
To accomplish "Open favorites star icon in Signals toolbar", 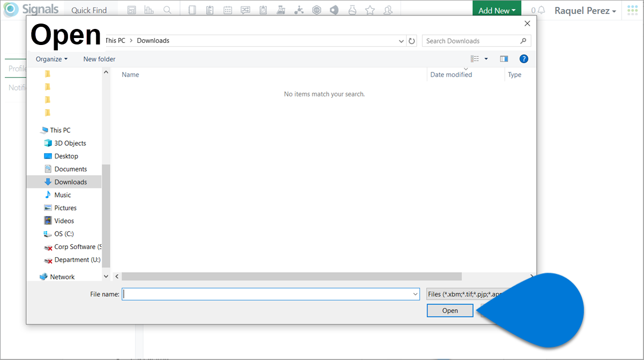I will tap(370, 10).
